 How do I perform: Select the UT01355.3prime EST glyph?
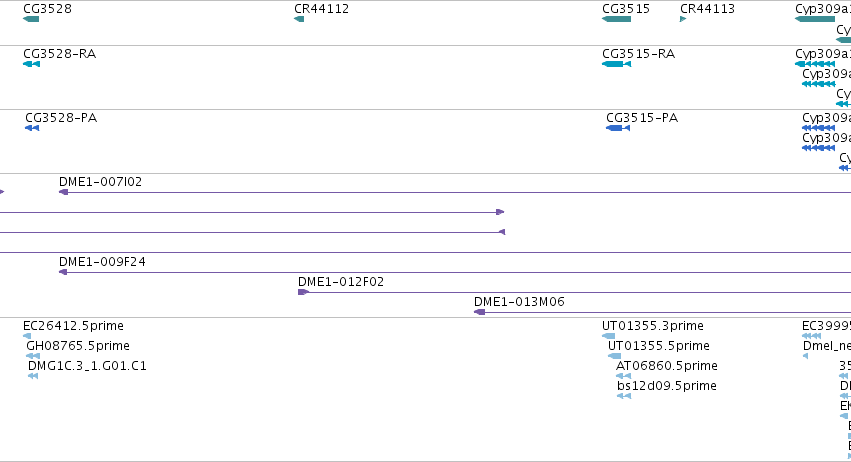click(609, 336)
